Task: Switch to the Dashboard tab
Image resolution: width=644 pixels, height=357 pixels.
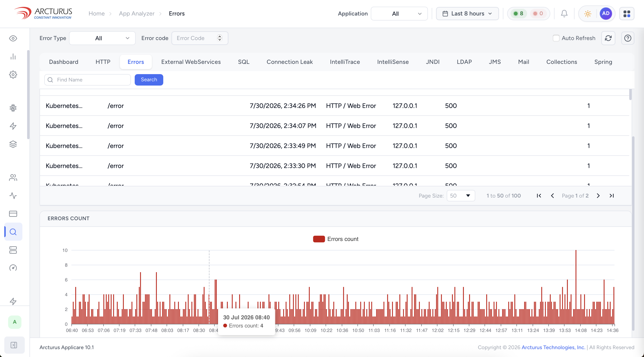Action: point(64,62)
